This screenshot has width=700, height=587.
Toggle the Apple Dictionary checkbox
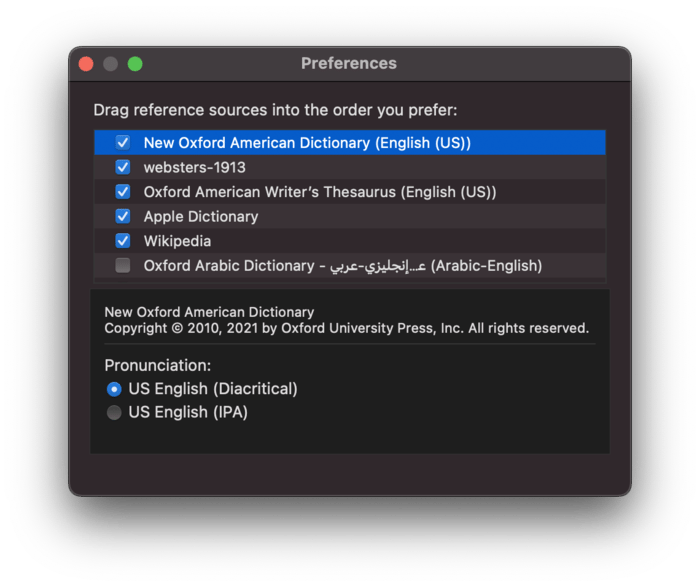tap(123, 216)
